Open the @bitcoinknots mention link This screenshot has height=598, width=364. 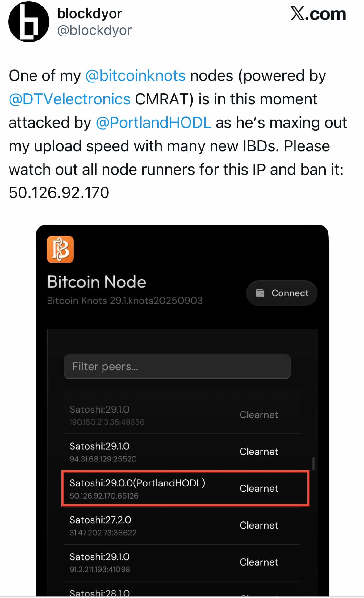click(135, 76)
